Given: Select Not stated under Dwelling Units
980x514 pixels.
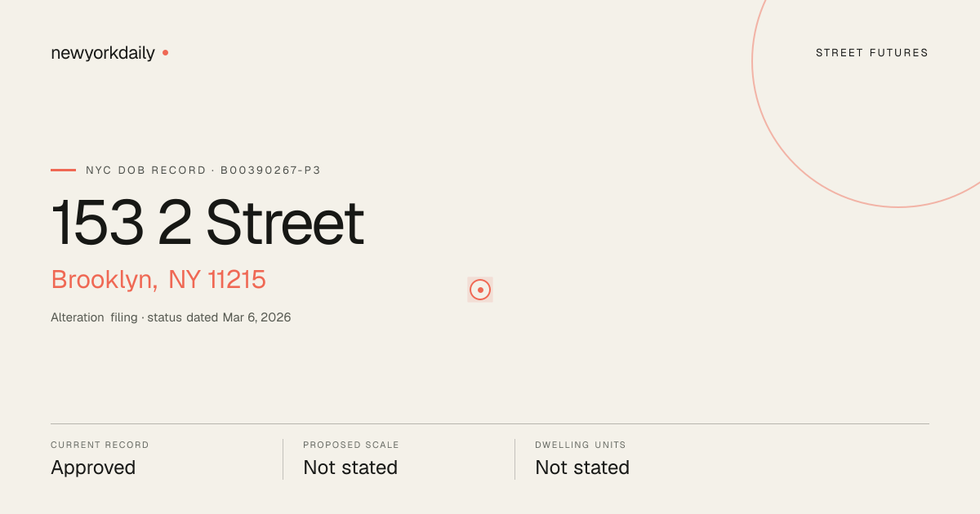Looking at the screenshot, I should (x=582, y=467).
